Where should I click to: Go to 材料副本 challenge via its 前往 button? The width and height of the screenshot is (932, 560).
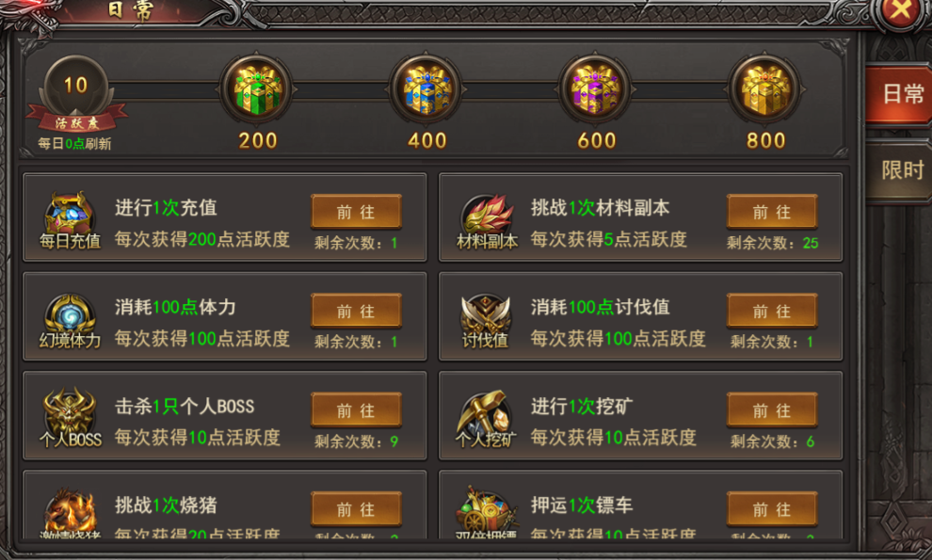click(772, 212)
